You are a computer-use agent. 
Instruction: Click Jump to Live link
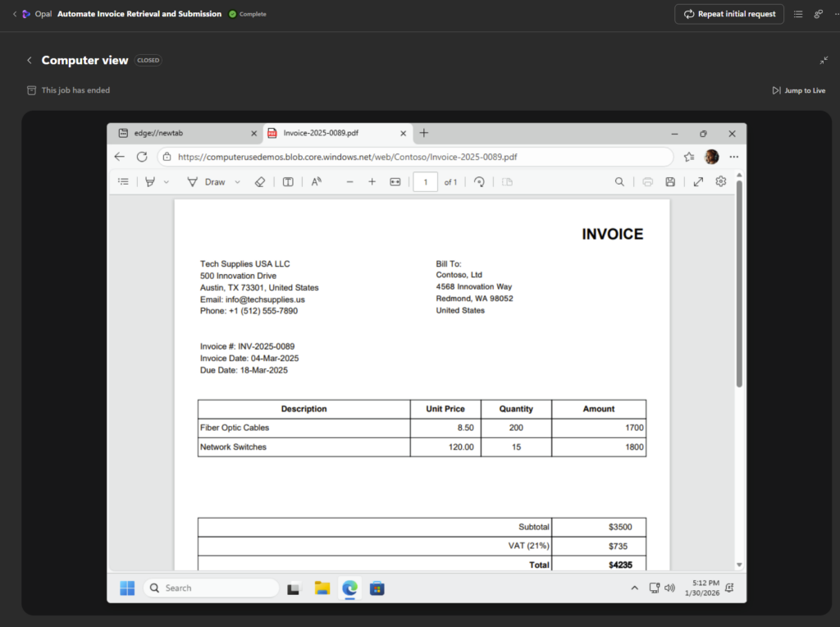[799, 90]
